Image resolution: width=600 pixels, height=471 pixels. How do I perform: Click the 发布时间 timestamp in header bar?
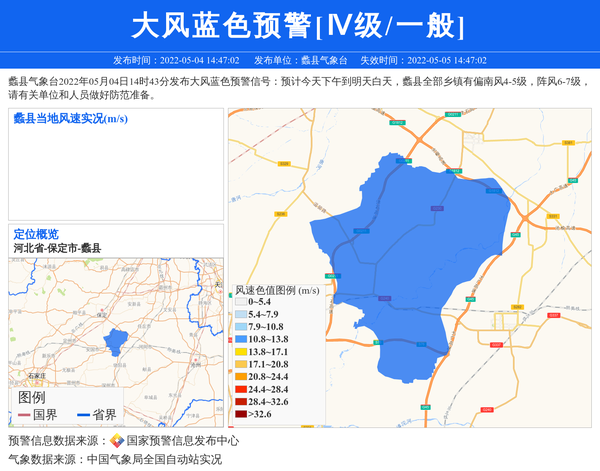pos(176,60)
